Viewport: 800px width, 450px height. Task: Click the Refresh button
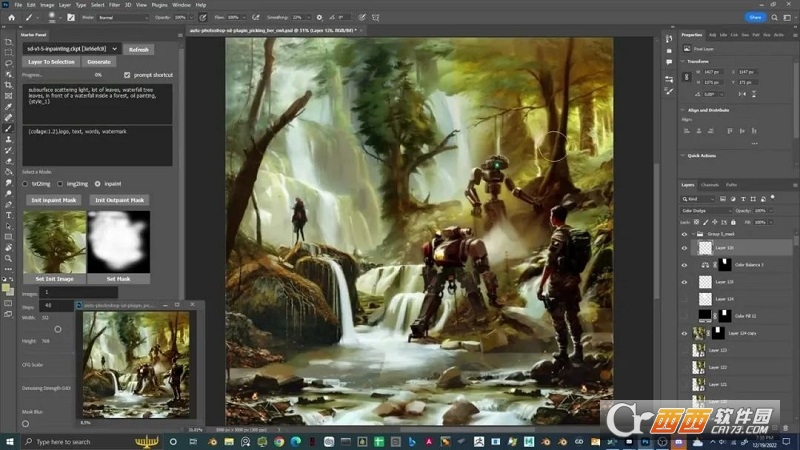click(138, 49)
